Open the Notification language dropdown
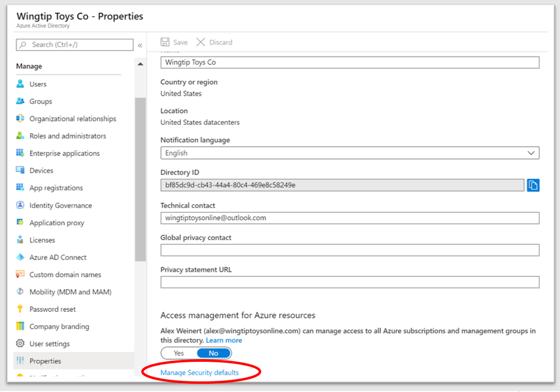 pos(350,153)
